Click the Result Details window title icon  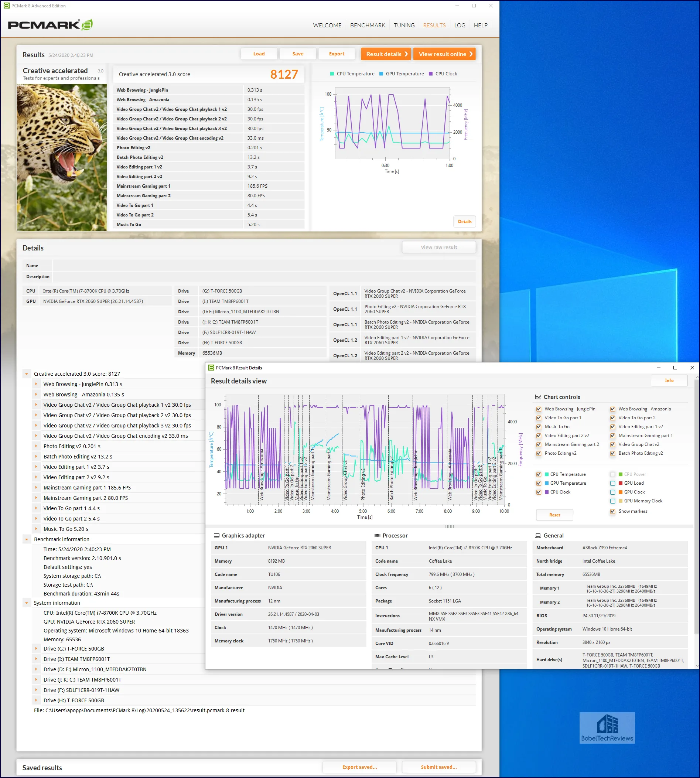click(211, 368)
